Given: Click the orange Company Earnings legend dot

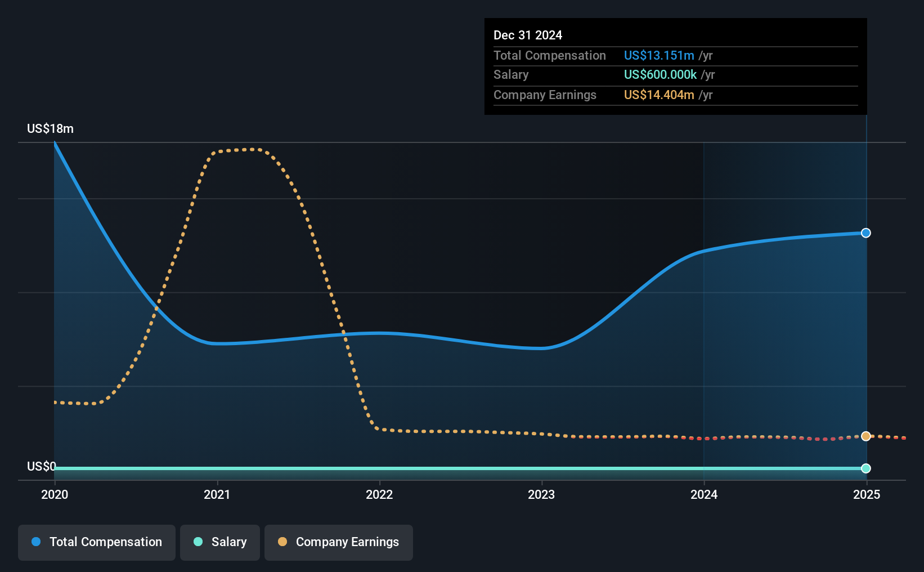Looking at the screenshot, I should pyautogui.click(x=282, y=542).
